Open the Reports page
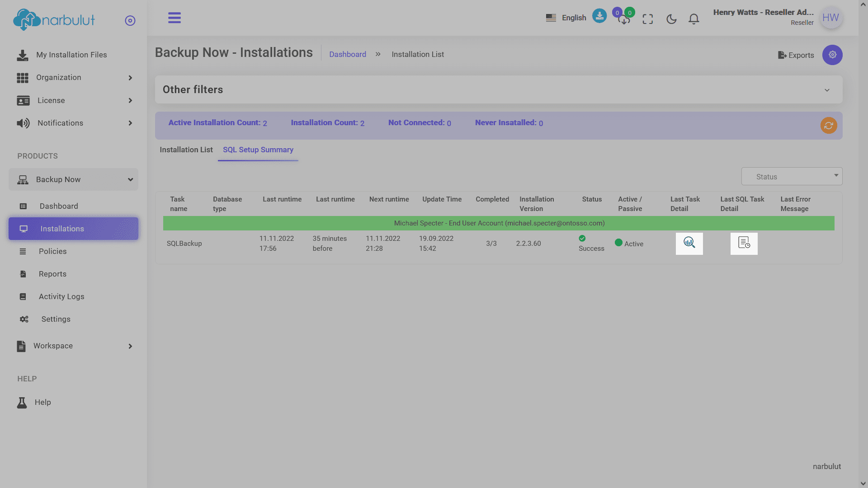The width and height of the screenshot is (868, 488). [52, 274]
